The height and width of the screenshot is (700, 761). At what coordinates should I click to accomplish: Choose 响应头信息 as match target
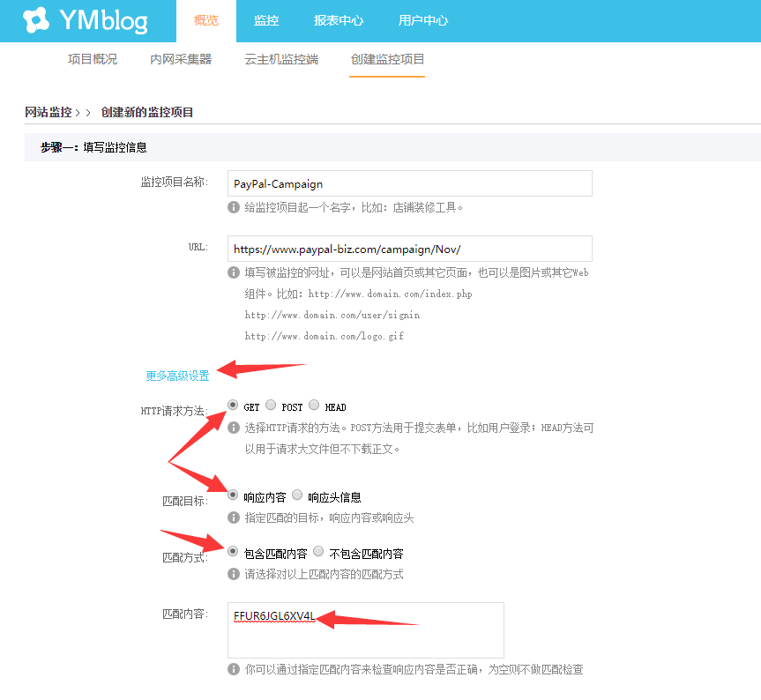pyautogui.click(x=297, y=495)
